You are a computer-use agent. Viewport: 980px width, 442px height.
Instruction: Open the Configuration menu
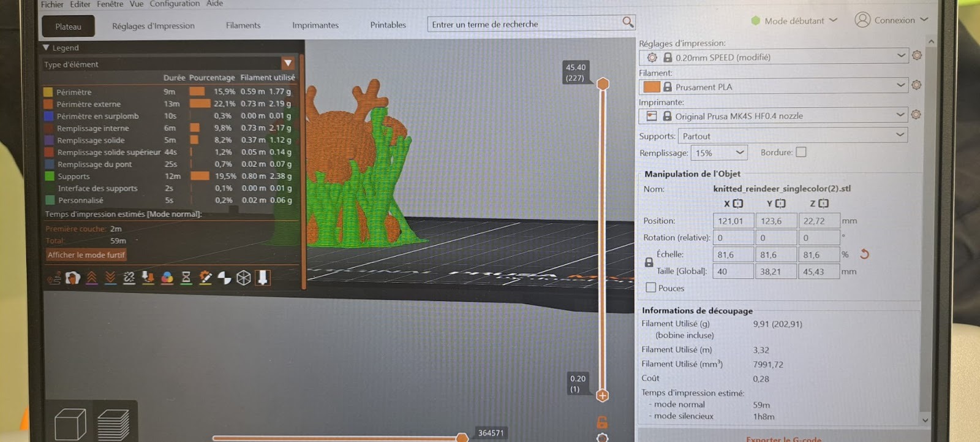pos(175,4)
